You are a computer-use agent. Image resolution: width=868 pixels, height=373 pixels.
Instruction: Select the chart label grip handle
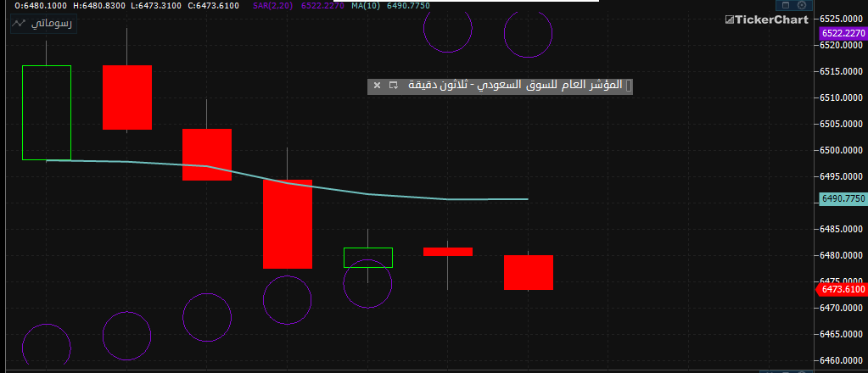628,86
